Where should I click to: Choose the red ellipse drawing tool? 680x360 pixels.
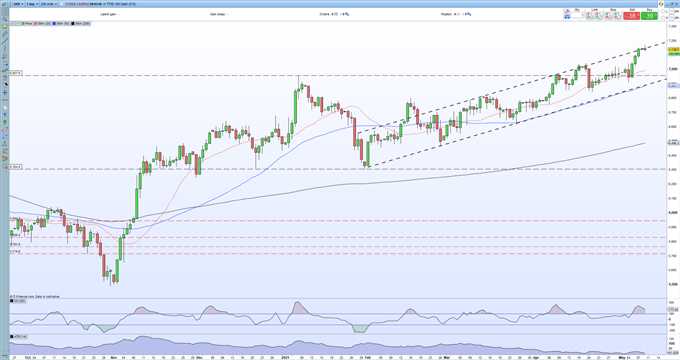pyautogui.click(x=5, y=129)
